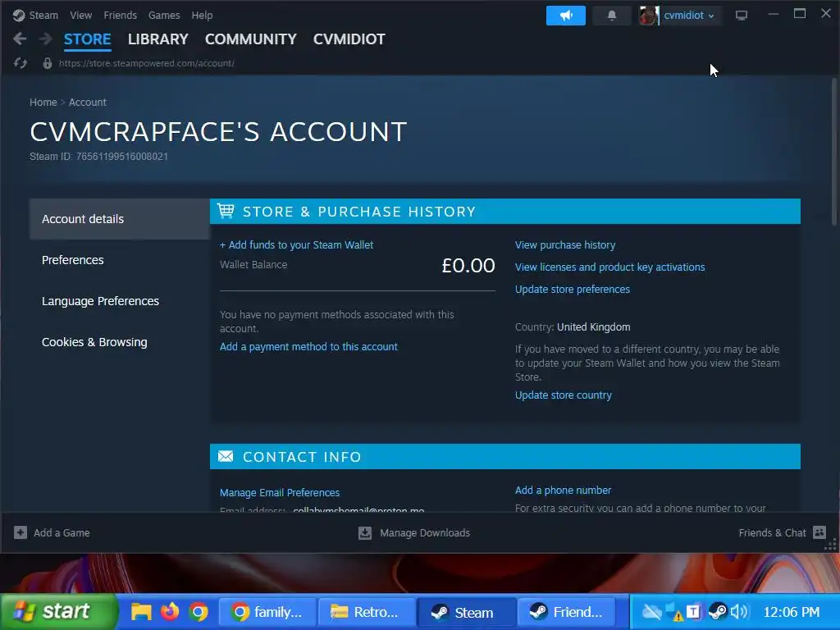Switch to the family... Chrome taskbar window
Image resolution: width=840 pixels, height=630 pixels.
point(267,612)
